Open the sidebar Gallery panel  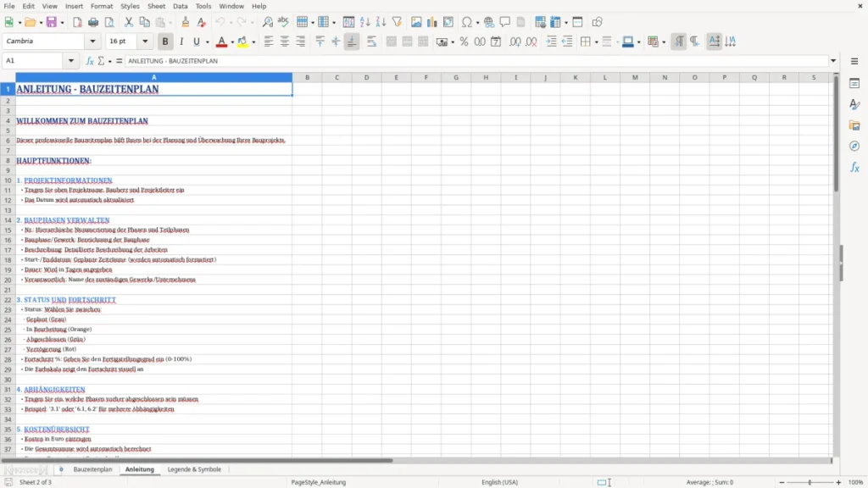(x=854, y=125)
